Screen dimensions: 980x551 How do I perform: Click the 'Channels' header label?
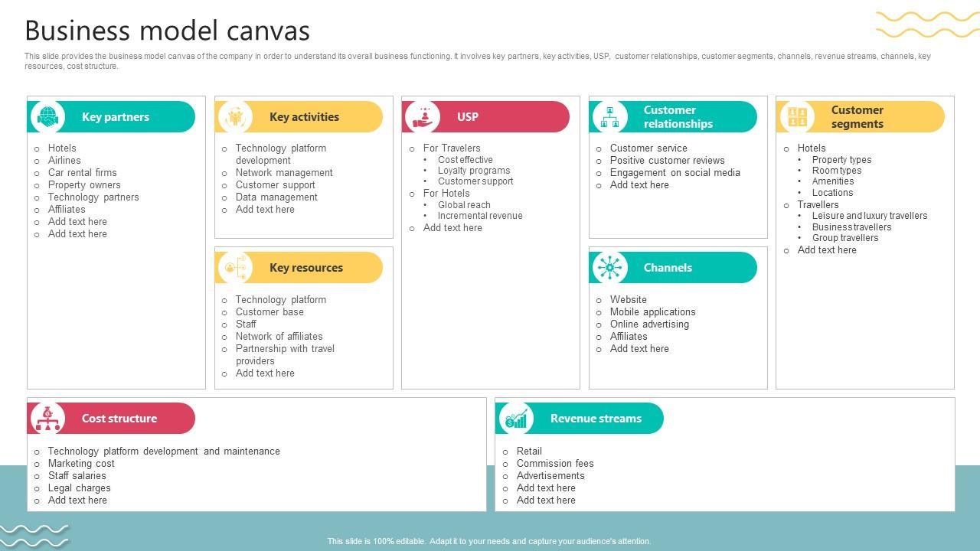[668, 268]
